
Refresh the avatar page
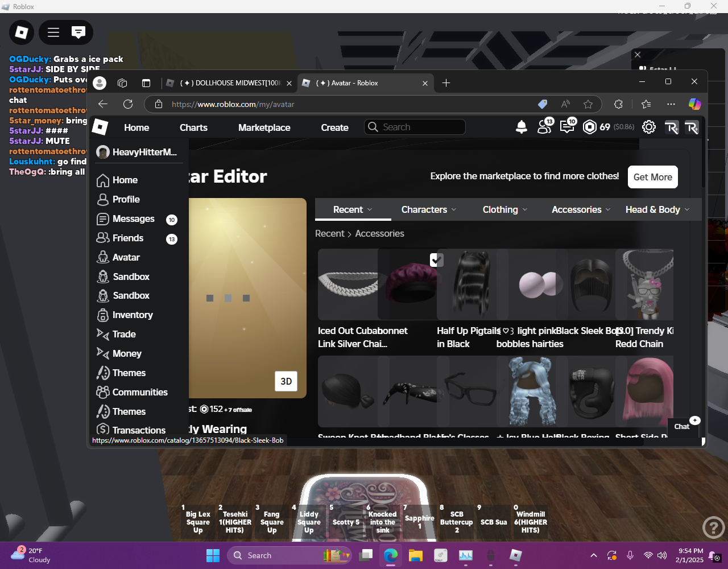128,104
